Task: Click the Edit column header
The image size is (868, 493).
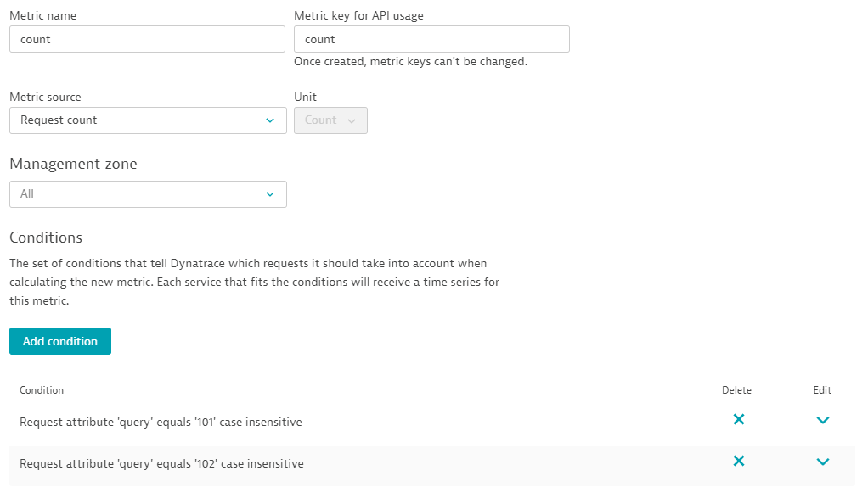Action: tap(822, 390)
